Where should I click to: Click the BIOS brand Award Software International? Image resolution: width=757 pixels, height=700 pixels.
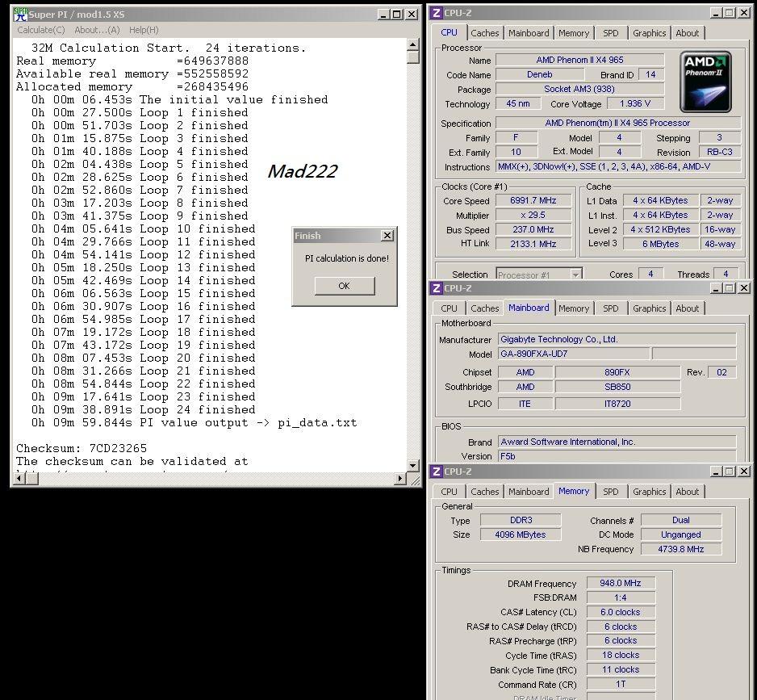[x=617, y=442]
